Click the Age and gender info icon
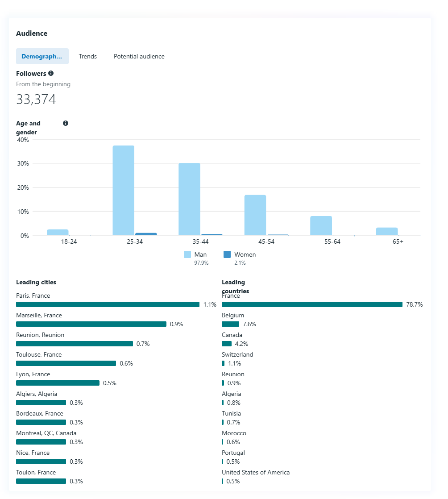Viewport: 448px width, 499px height. pyautogui.click(x=66, y=123)
